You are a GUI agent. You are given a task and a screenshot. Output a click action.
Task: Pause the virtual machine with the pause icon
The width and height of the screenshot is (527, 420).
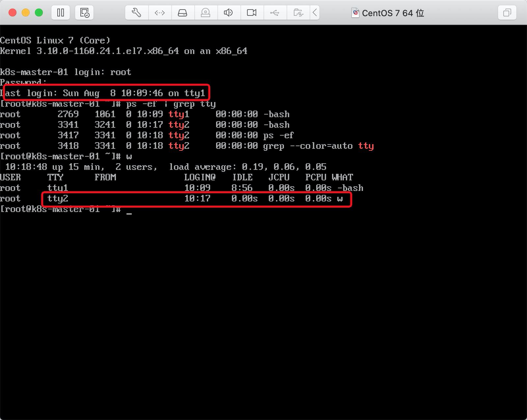click(60, 13)
